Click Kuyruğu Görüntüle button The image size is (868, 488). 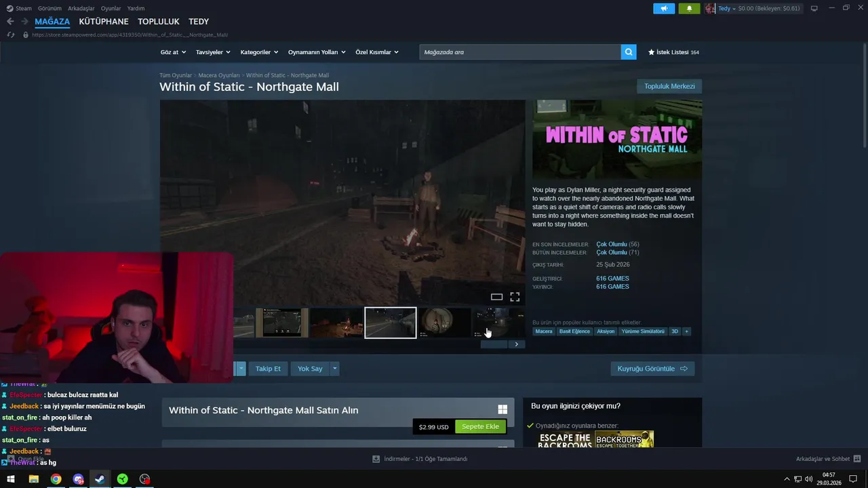pyautogui.click(x=652, y=369)
